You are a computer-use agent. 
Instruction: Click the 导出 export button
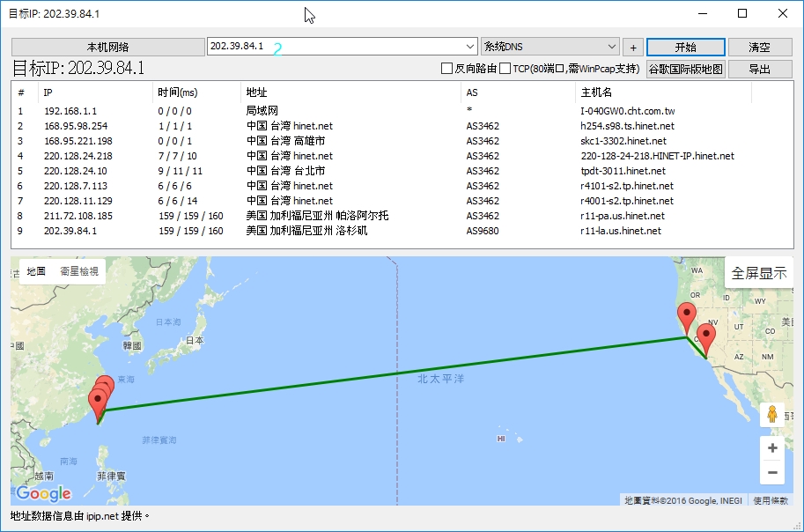click(759, 69)
